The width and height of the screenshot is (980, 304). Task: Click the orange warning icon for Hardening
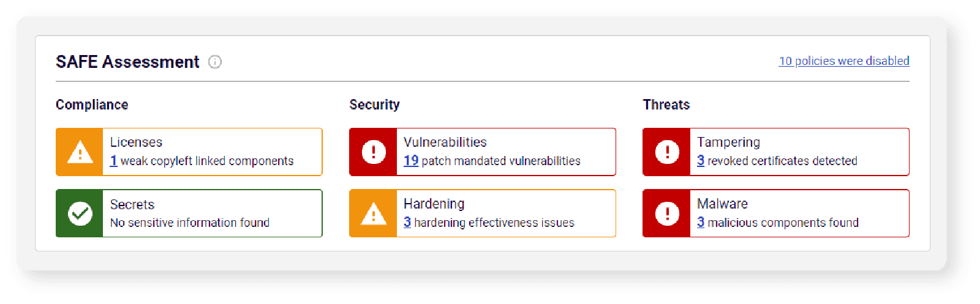click(373, 213)
